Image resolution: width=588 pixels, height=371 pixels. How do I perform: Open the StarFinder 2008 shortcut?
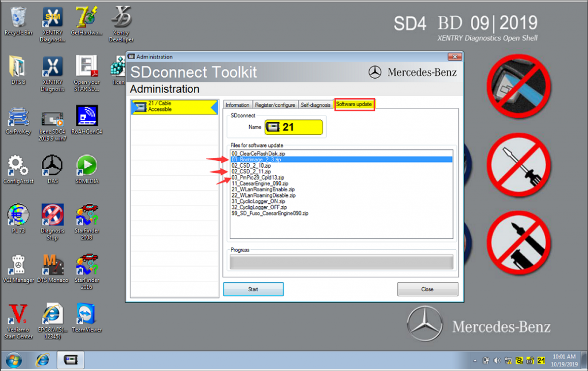pyautogui.click(x=87, y=222)
